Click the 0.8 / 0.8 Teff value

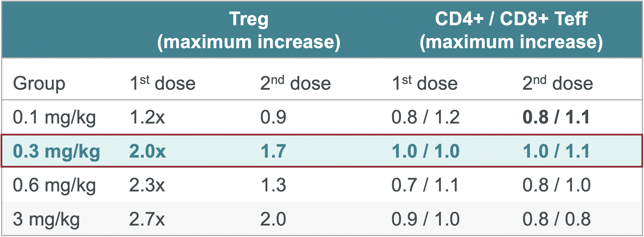coord(557,219)
